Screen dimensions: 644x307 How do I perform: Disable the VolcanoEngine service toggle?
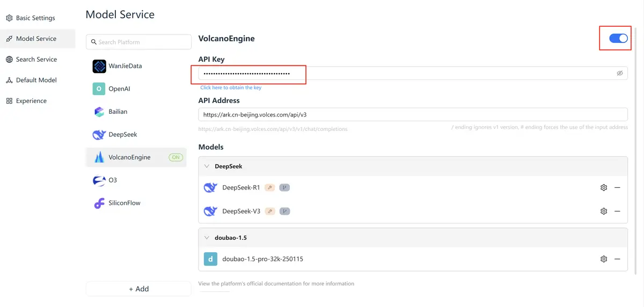pos(618,39)
